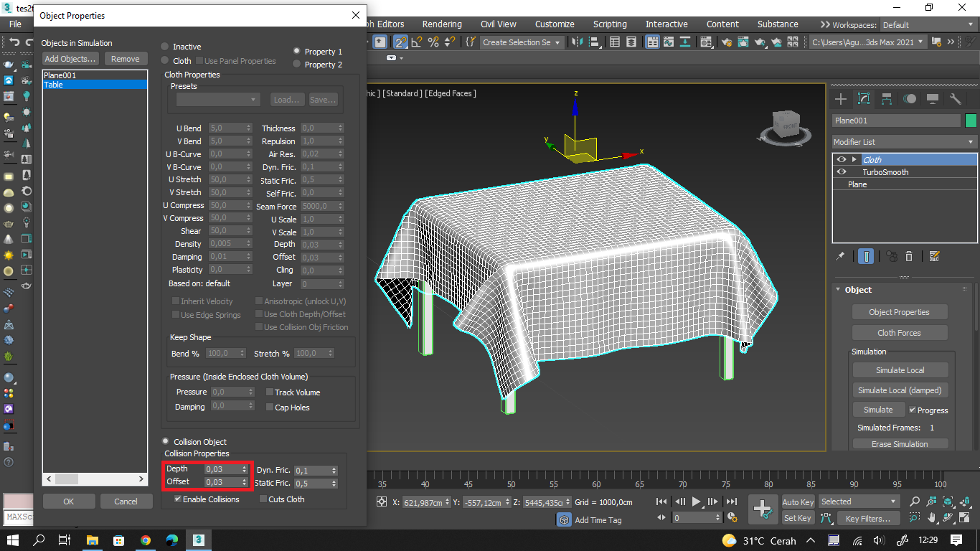Select the Inactive radio button
This screenshot has height=551, width=980.
[166, 46]
